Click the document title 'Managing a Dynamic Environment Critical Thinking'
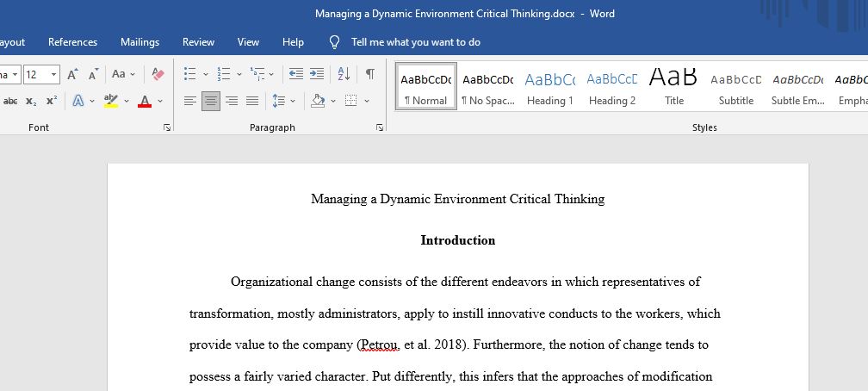This screenshot has width=868, height=391. 458,199
